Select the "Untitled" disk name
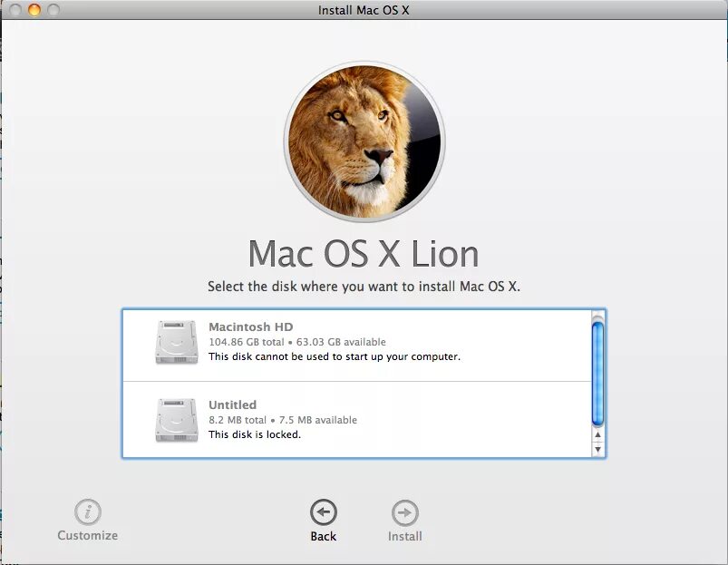Image resolution: width=728 pixels, height=565 pixels. click(233, 404)
